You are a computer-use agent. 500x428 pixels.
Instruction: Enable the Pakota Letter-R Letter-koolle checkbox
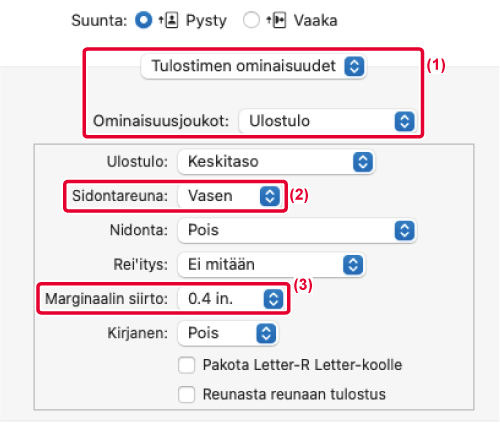pyautogui.click(x=186, y=365)
